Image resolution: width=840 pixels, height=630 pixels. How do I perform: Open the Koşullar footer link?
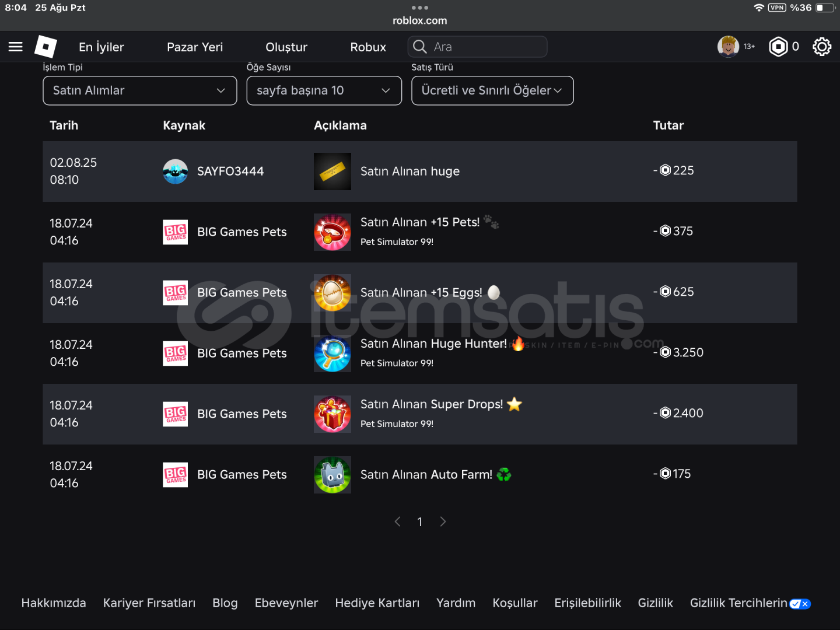pos(515,603)
